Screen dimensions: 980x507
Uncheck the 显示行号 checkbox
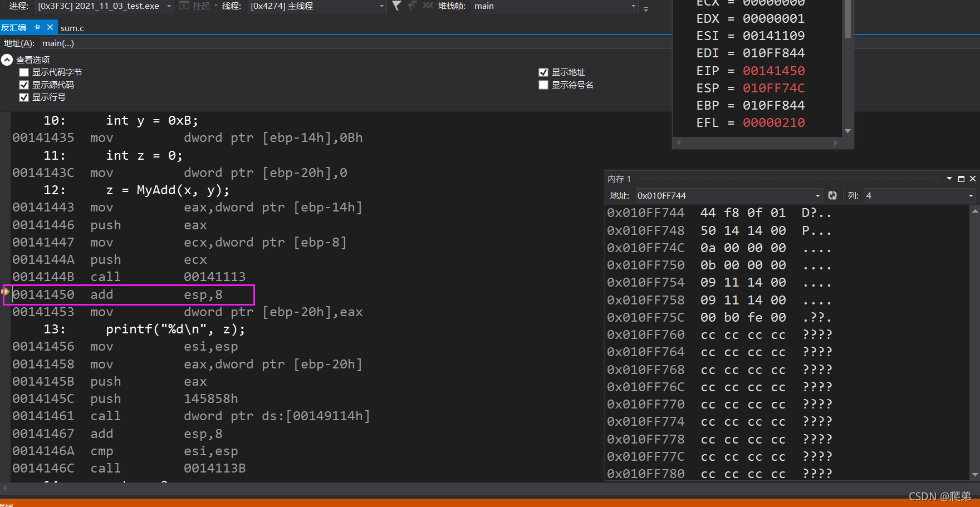pos(24,97)
